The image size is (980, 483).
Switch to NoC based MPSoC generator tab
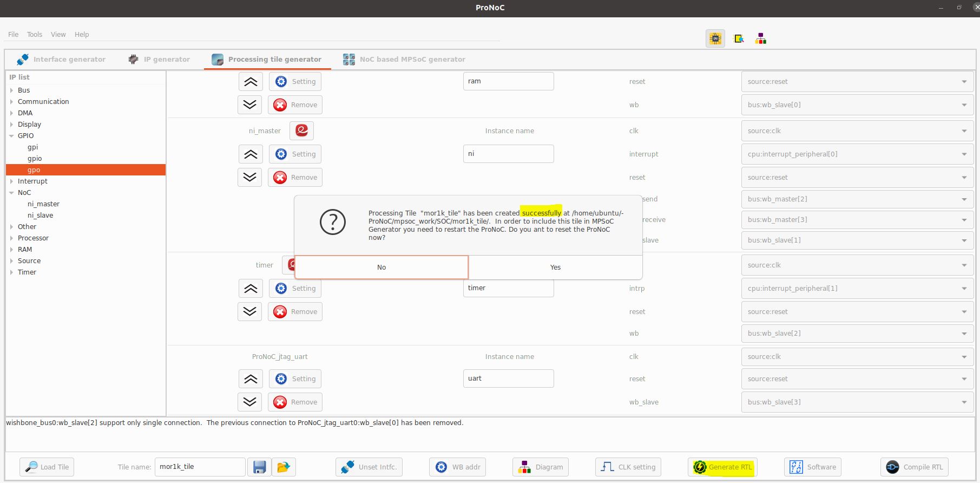click(404, 60)
